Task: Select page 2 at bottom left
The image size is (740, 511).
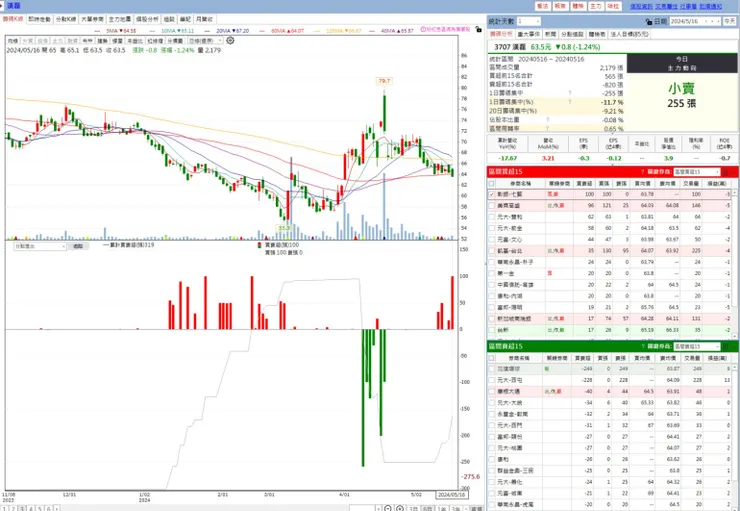Action: [13, 509]
